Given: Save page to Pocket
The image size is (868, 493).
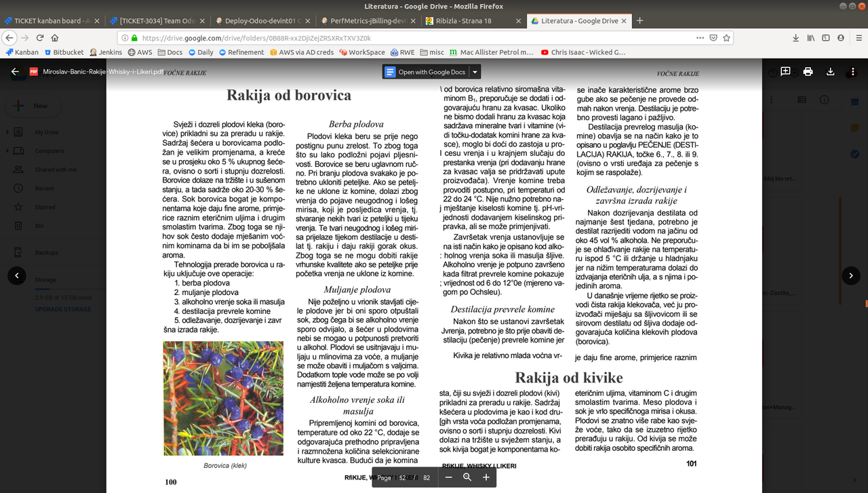Looking at the screenshot, I should click(x=713, y=38).
